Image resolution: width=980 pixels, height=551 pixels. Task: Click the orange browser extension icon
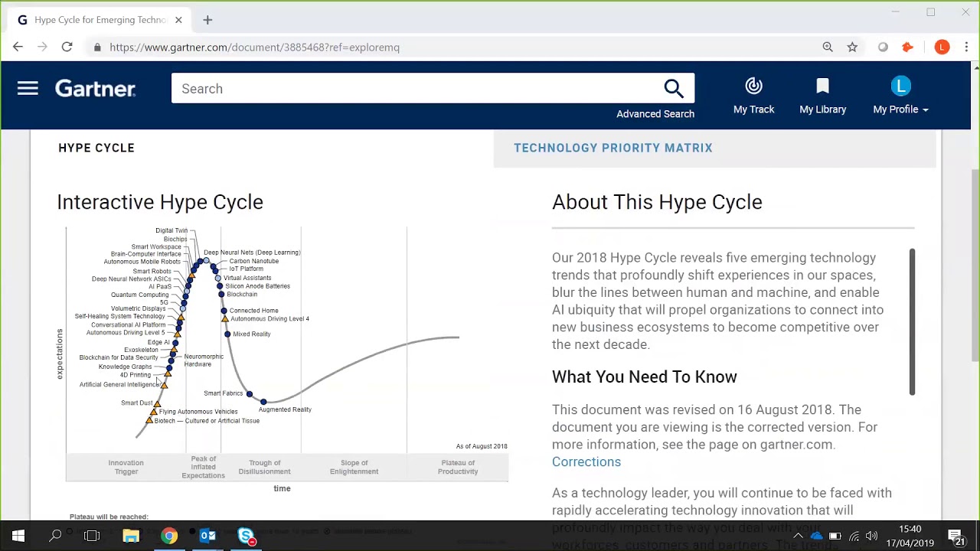(907, 47)
